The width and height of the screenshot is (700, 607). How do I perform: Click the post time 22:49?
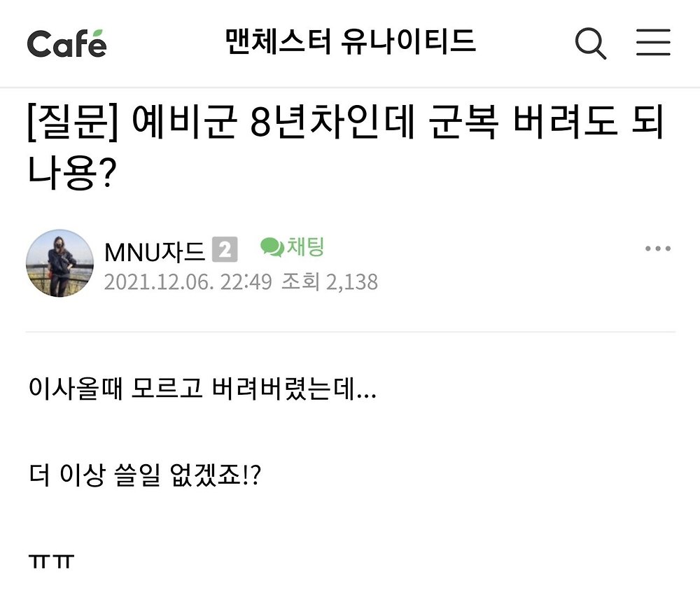click(x=245, y=281)
